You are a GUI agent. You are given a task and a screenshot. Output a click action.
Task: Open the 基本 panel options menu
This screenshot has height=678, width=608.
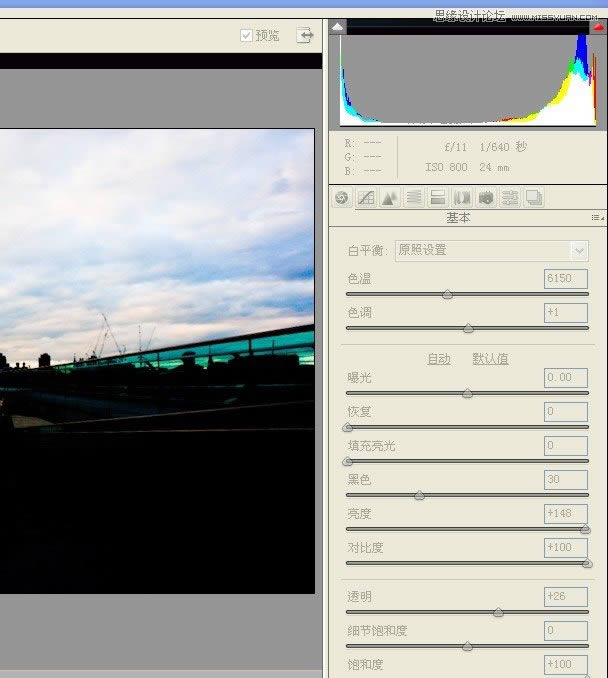pyautogui.click(x=598, y=217)
